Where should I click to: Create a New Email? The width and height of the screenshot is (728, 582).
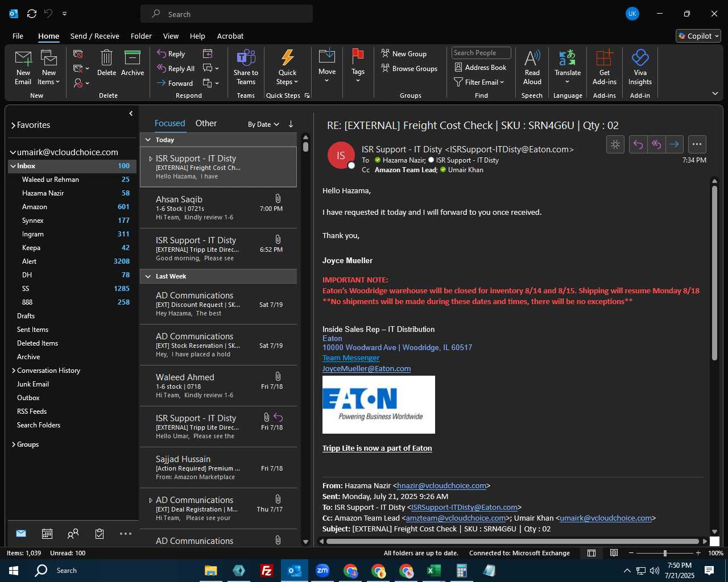pyautogui.click(x=23, y=67)
